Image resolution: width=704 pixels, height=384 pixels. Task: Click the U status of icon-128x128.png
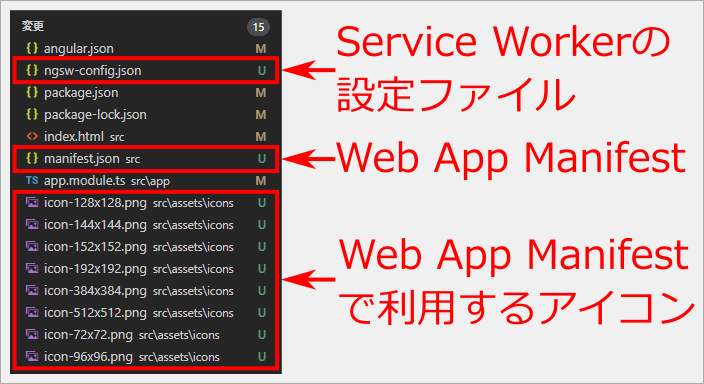pos(262,203)
